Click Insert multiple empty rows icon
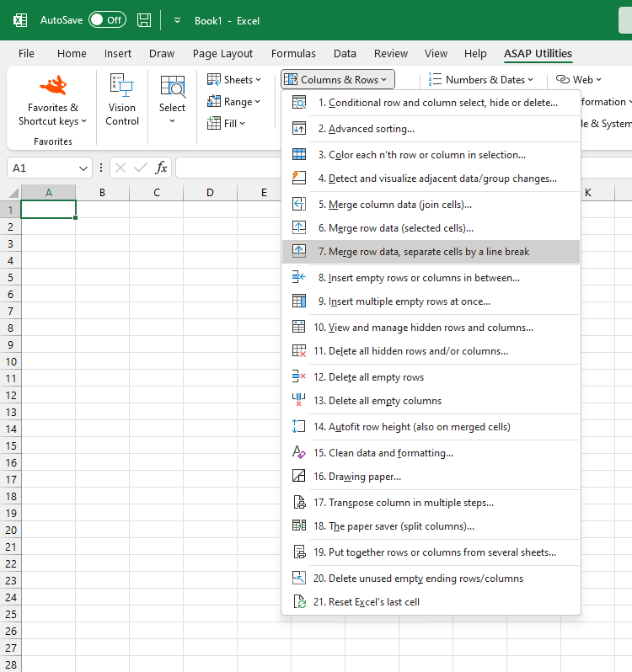This screenshot has width=632, height=672. 299,301
